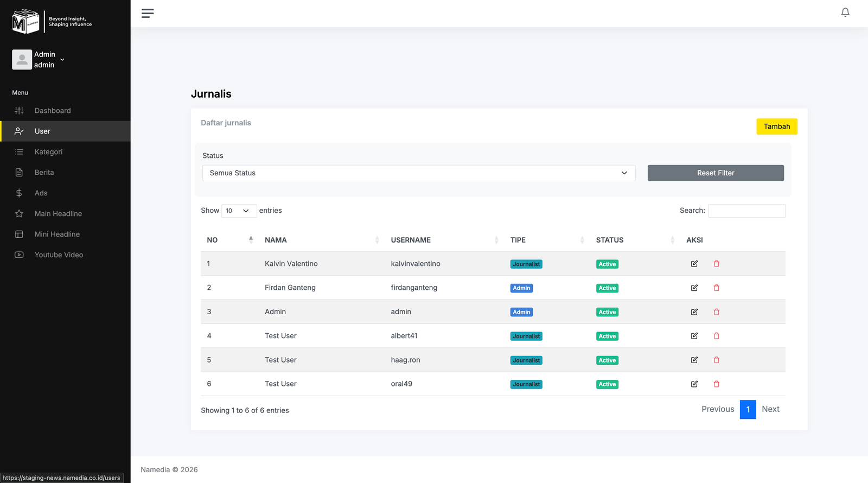Click Journalist badge for kalvinvalentino
This screenshot has width=868, height=483.
coord(526,264)
